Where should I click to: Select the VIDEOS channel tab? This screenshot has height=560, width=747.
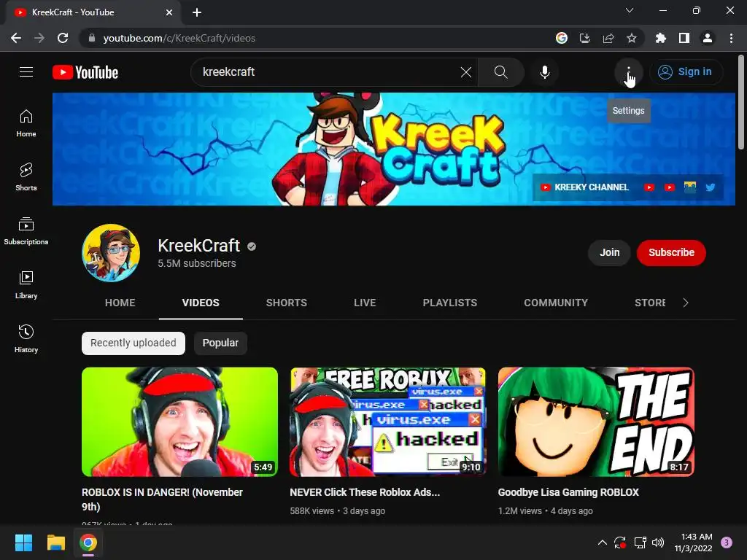[201, 303]
